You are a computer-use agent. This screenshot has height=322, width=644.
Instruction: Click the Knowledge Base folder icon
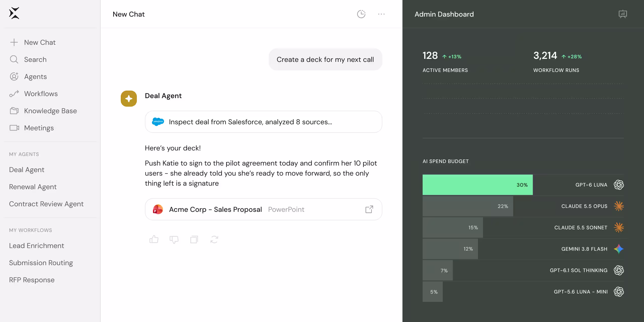pyautogui.click(x=14, y=111)
